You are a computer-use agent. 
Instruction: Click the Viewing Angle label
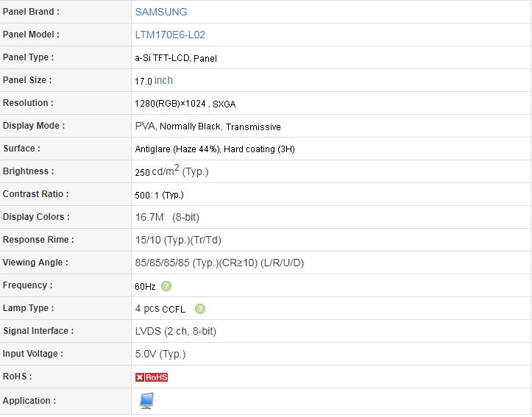click(35, 263)
